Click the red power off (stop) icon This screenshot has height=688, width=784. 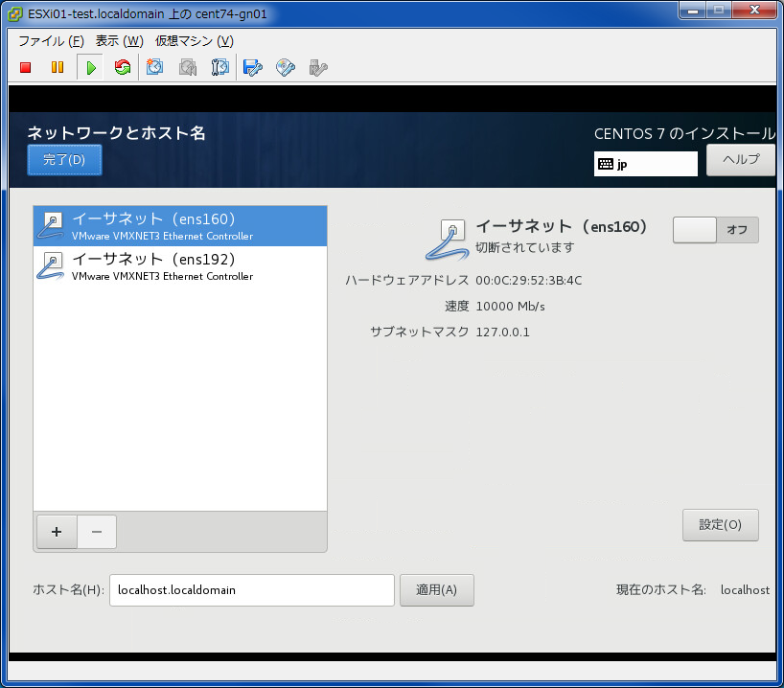pyautogui.click(x=26, y=67)
